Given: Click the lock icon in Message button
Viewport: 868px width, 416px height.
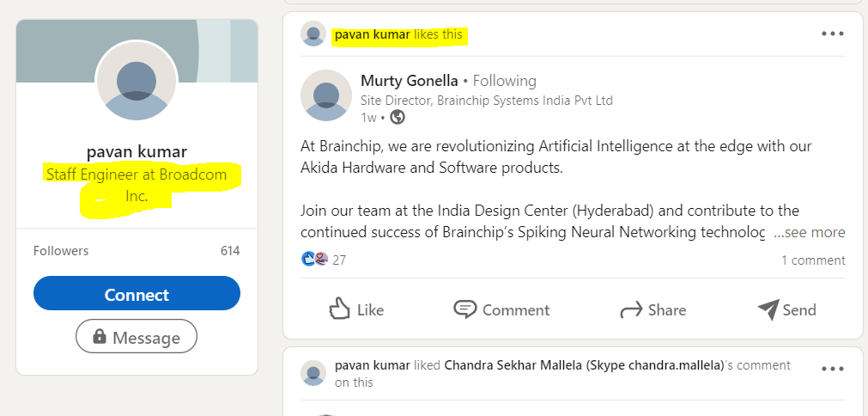Looking at the screenshot, I should (100, 336).
